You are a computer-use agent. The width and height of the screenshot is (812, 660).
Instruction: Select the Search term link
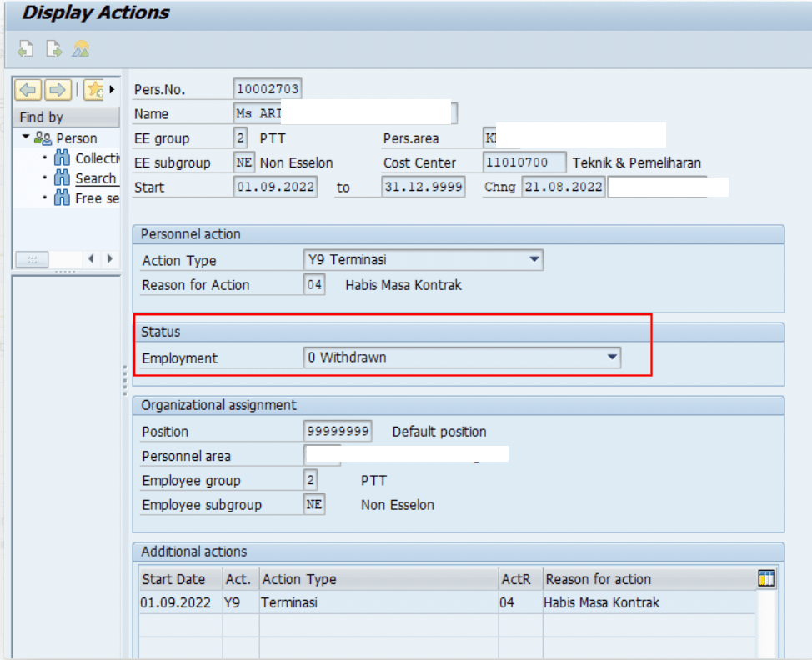tap(95, 178)
